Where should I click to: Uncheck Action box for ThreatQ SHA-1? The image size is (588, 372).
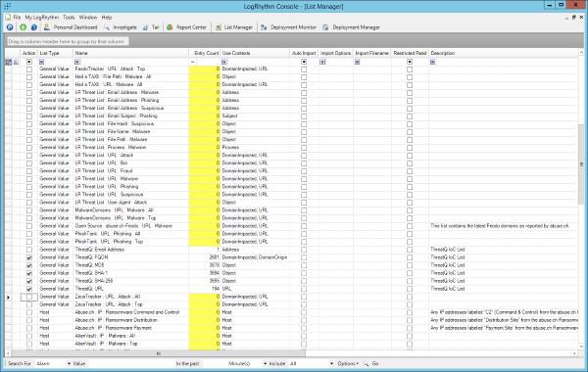coord(29,273)
